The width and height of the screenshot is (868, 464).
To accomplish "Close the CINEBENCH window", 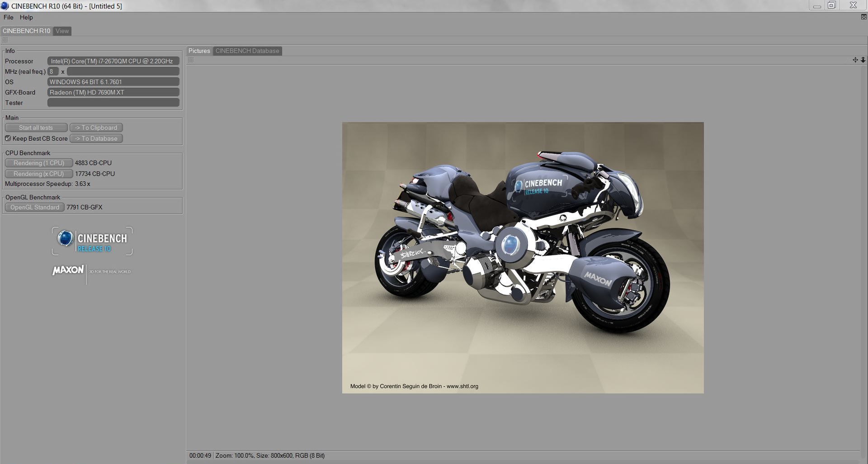I will click(x=853, y=5).
